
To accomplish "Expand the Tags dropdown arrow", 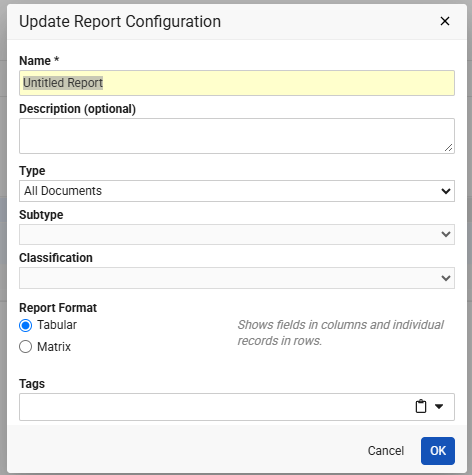I will [439, 406].
